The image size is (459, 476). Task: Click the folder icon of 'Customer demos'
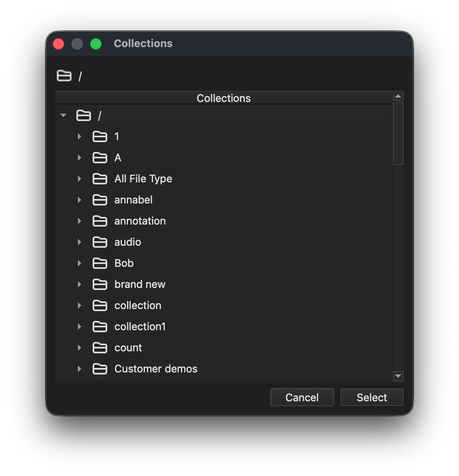click(x=100, y=369)
